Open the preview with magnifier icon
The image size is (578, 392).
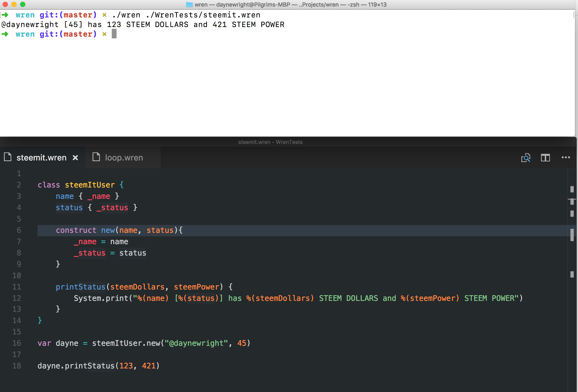click(526, 158)
